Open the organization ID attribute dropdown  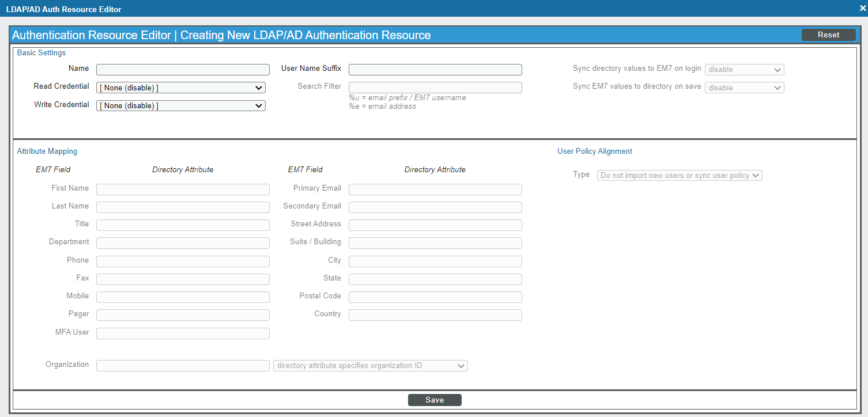pos(370,366)
